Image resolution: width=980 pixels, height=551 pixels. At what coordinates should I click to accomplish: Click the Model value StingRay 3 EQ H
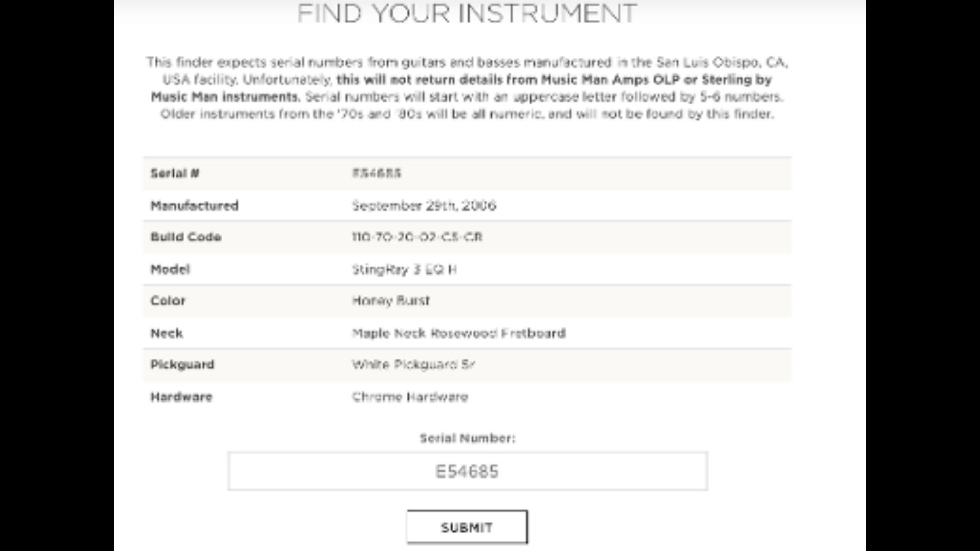[404, 269]
